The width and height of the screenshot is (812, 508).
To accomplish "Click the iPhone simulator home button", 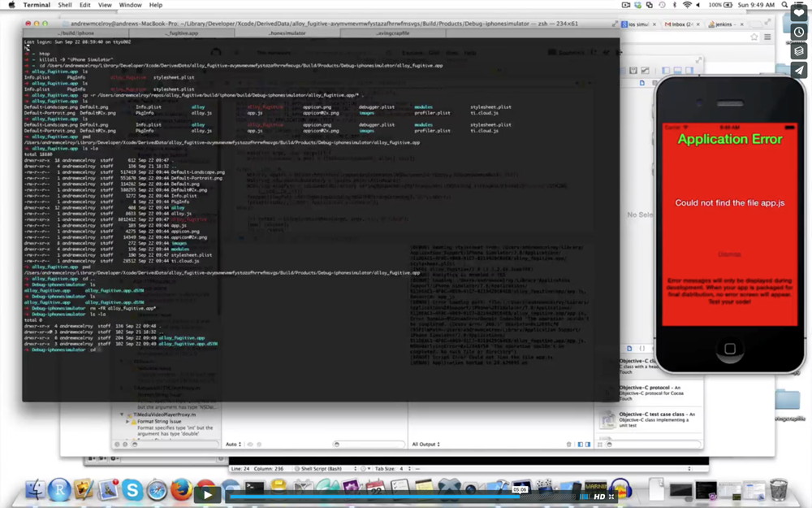I will tap(730, 349).
